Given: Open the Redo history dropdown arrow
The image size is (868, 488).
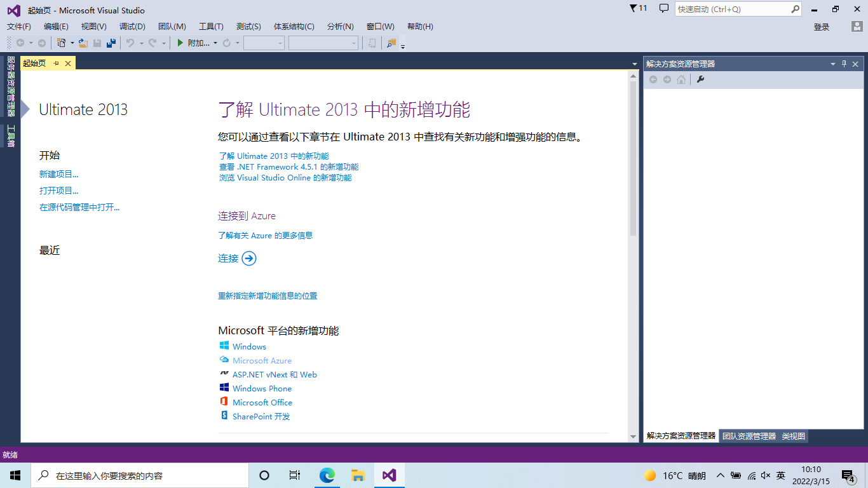Looking at the screenshot, I should point(163,43).
